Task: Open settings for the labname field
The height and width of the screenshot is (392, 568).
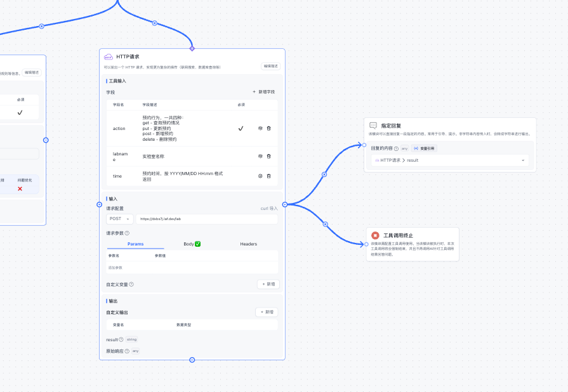Action: pos(260,156)
